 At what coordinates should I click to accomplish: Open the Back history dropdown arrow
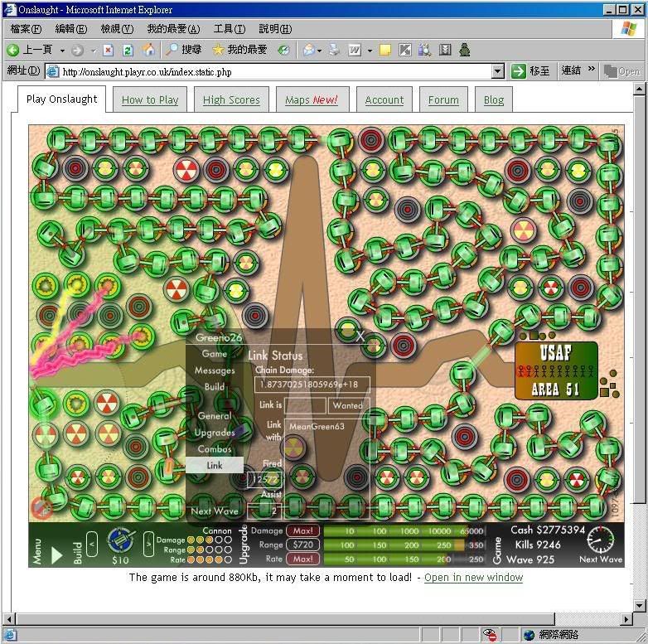pyautogui.click(x=62, y=51)
